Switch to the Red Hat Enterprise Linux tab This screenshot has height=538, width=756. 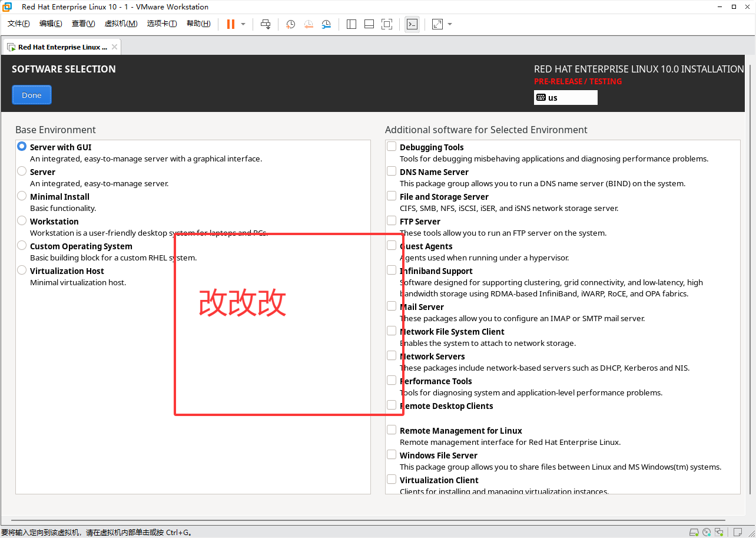coord(61,47)
